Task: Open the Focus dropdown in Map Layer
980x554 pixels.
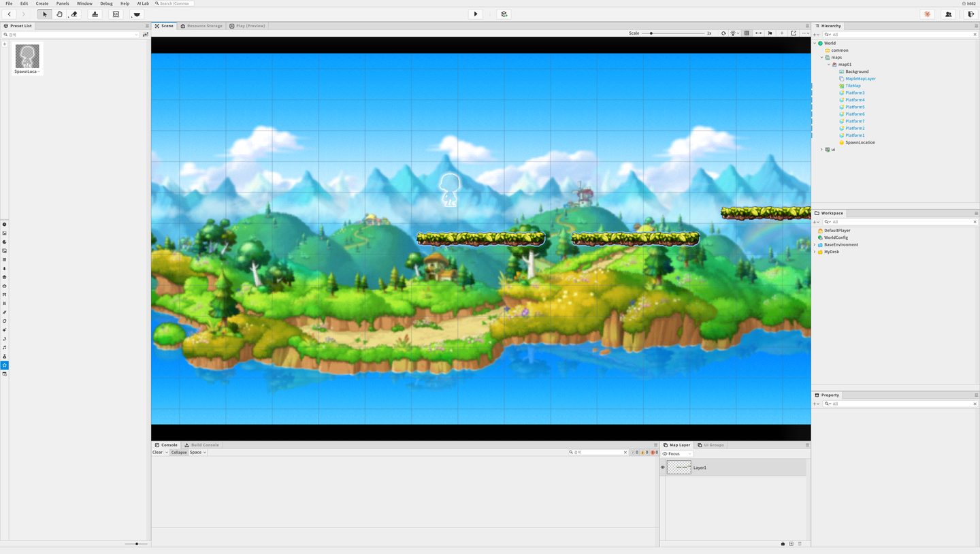Action: (x=677, y=454)
